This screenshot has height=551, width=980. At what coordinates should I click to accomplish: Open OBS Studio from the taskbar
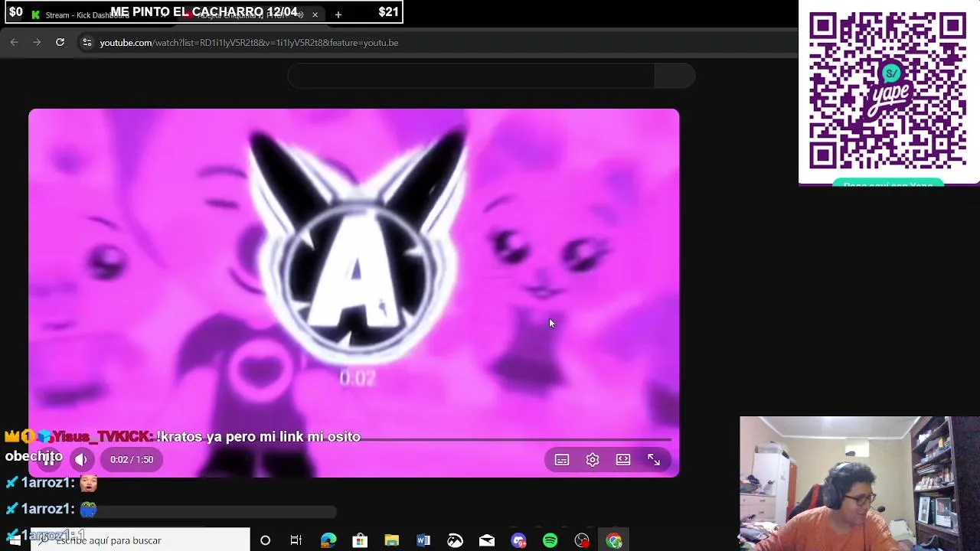(x=582, y=540)
